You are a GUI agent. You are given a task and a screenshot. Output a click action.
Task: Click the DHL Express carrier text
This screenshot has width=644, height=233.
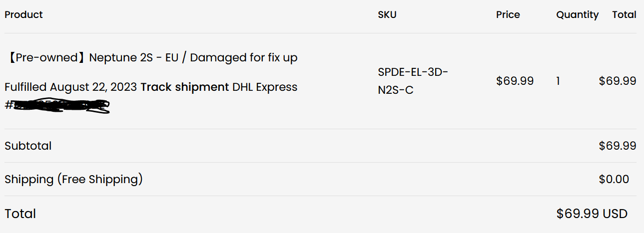tap(265, 87)
